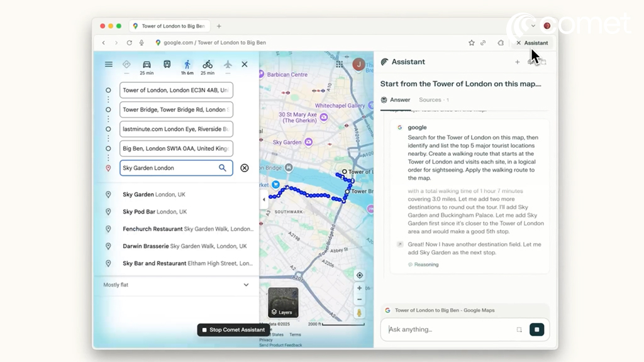This screenshot has width=644, height=362.
Task: Show your location on the map
Action: click(x=359, y=275)
